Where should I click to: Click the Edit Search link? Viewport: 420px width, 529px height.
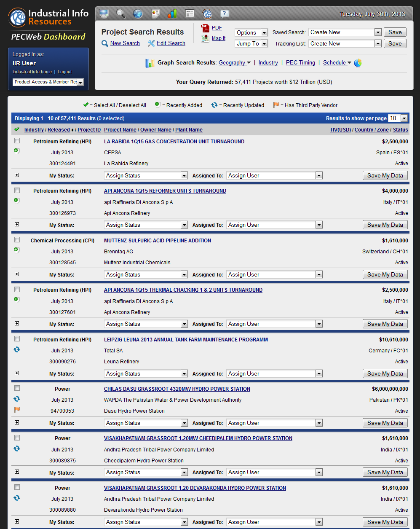pos(171,43)
